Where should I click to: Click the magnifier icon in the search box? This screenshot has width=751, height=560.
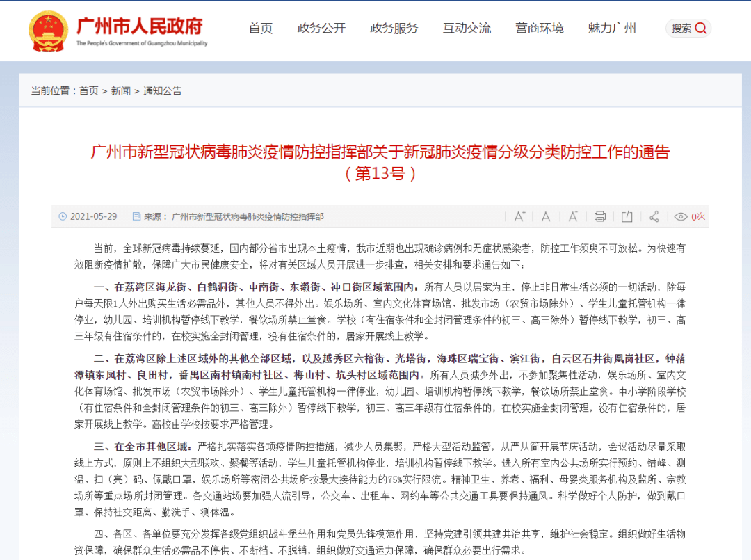[x=701, y=29]
